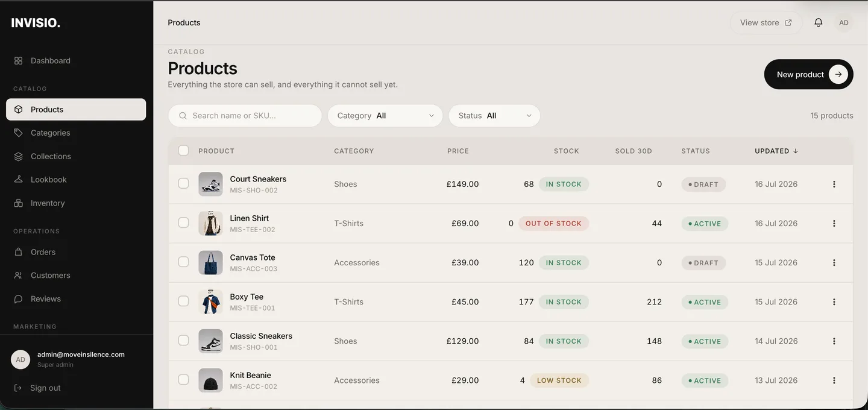Image resolution: width=868 pixels, height=410 pixels.
Task: Open row actions menu for Boxy Tee
Action: pyautogui.click(x=834, y=301)
